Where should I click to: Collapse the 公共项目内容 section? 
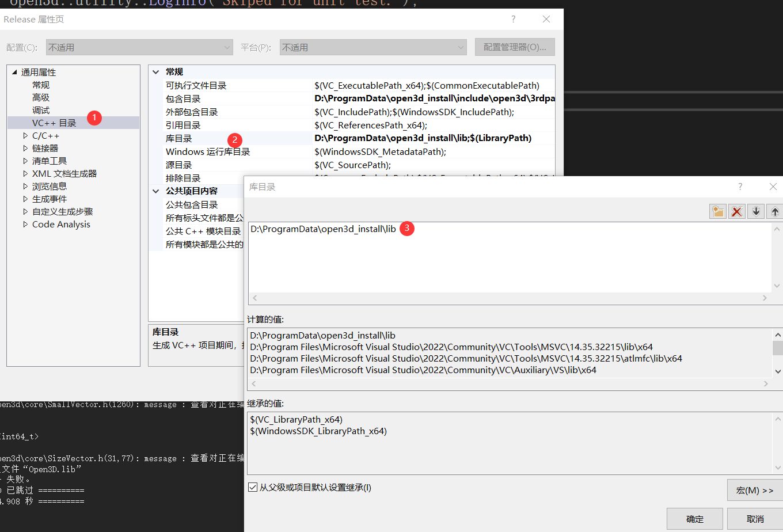pos(155,191)
